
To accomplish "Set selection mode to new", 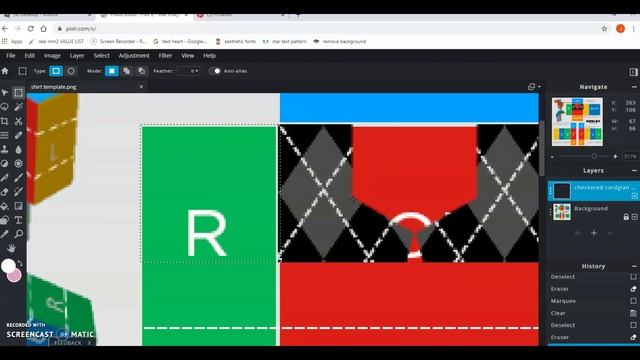I will (x=111, y=71).
